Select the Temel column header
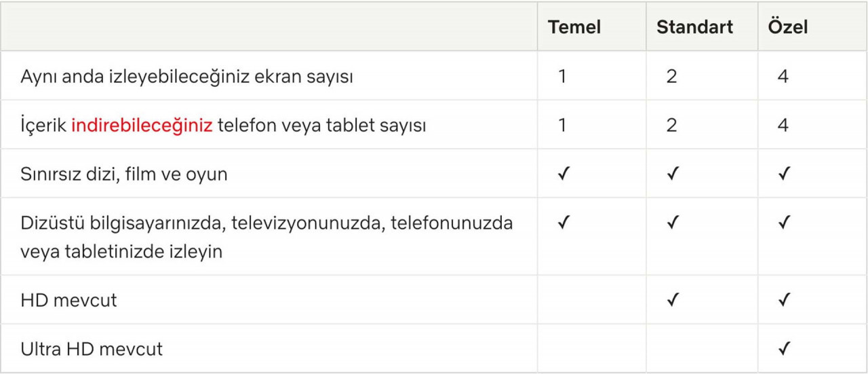Image resolution: width=868 pixels, height=374 pixels. [x=574, y=27]
